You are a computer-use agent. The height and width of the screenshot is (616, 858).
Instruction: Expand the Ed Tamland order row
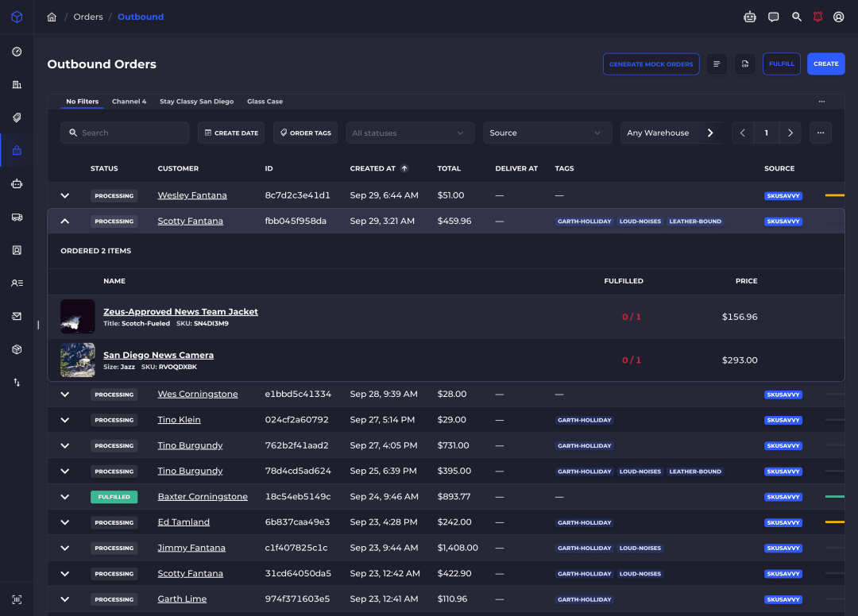pos(64,522)
